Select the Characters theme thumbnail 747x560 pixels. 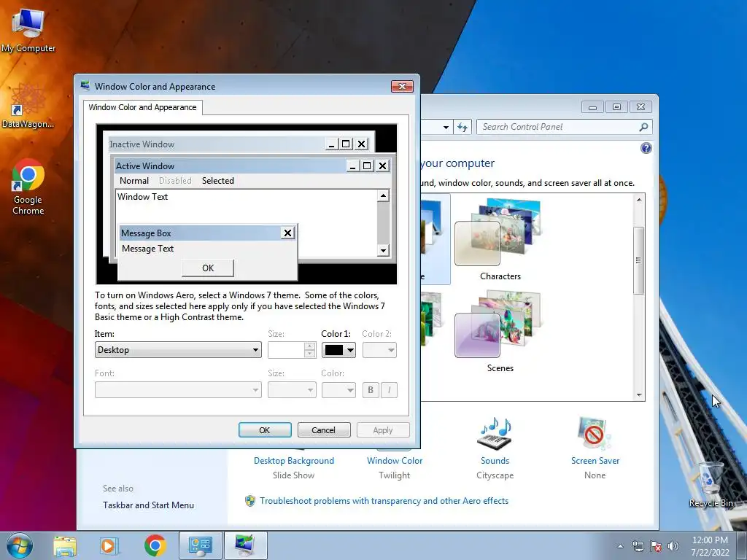tap(499, 233)
